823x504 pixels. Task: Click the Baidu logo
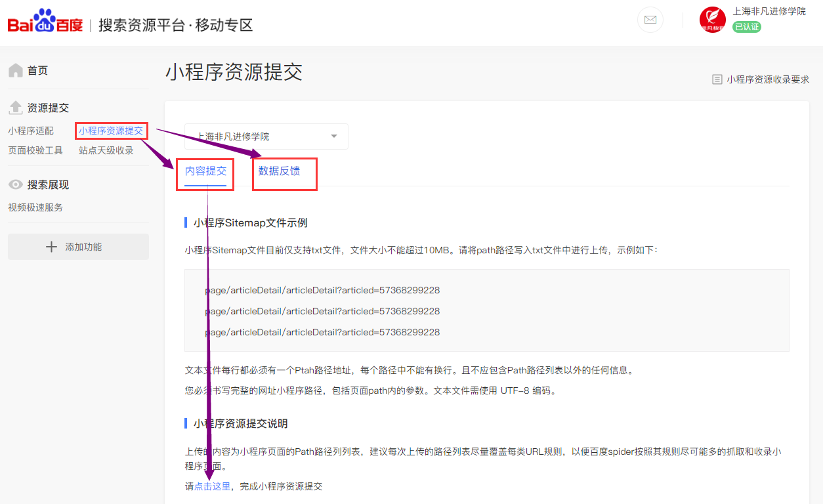point(45,22)
